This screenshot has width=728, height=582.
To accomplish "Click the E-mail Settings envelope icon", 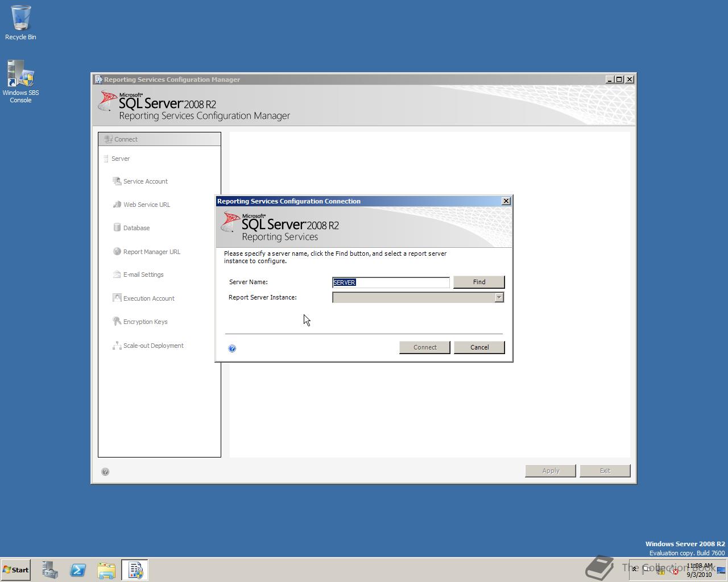I will coord(117,275).
